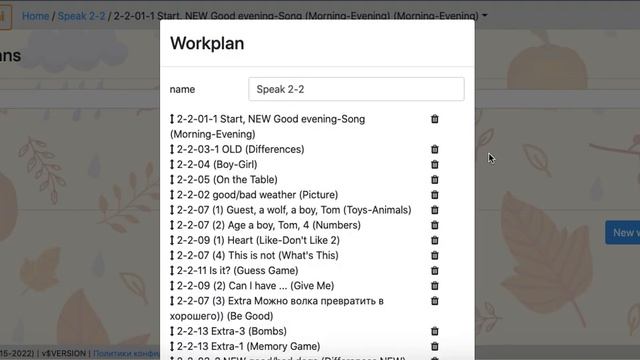
Task: Select text 2-2-11 Is it? (Guess Game)
Action: click(x=238, y=270)
